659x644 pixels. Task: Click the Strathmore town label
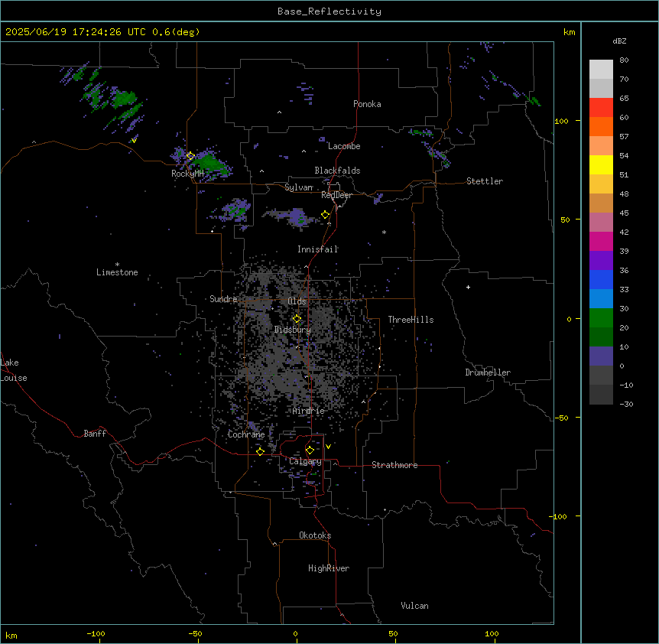[394, 465]
